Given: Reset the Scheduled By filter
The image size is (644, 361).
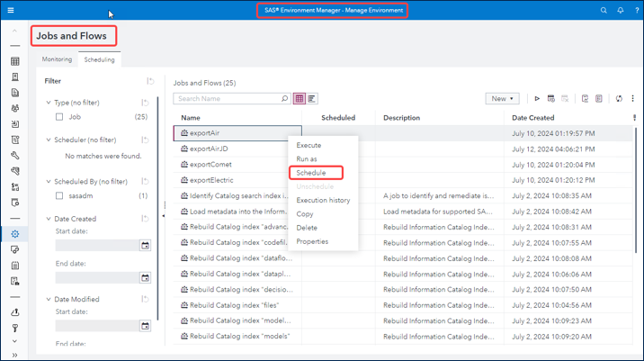Looking at the screenshot, I should [145, 181].
